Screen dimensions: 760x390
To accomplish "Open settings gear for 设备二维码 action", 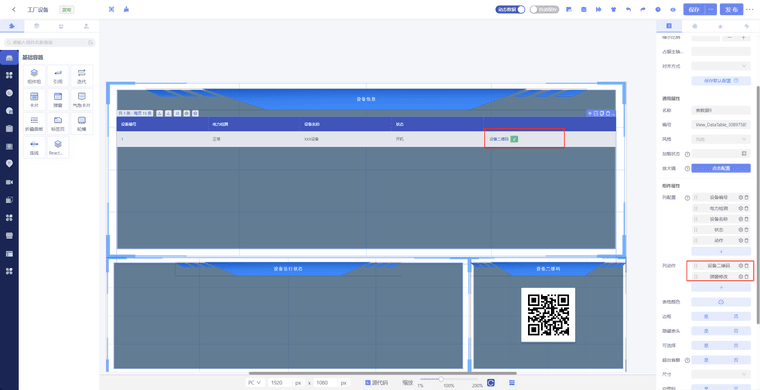I will (x=740, y=265).
